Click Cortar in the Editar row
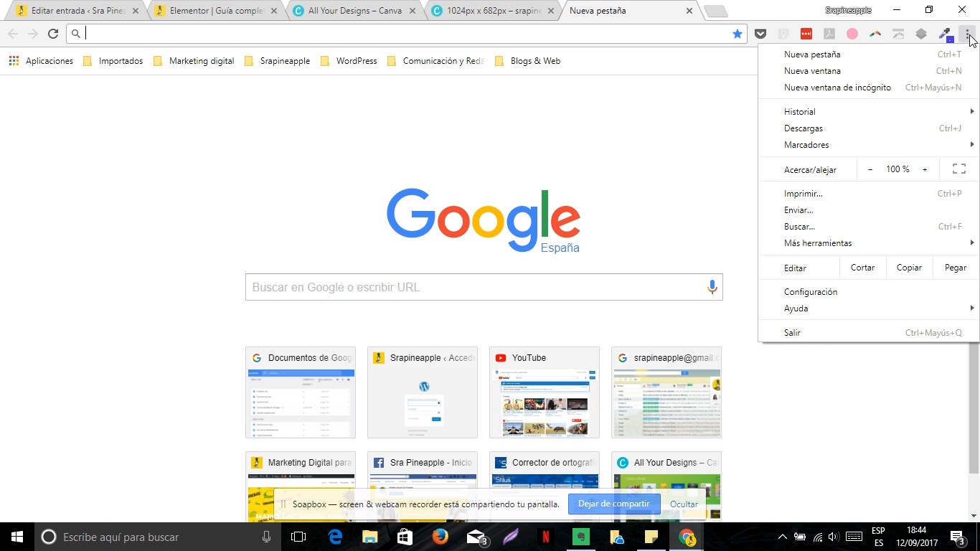The width and height of the screenshot is (980, 551). coord(862,268)
